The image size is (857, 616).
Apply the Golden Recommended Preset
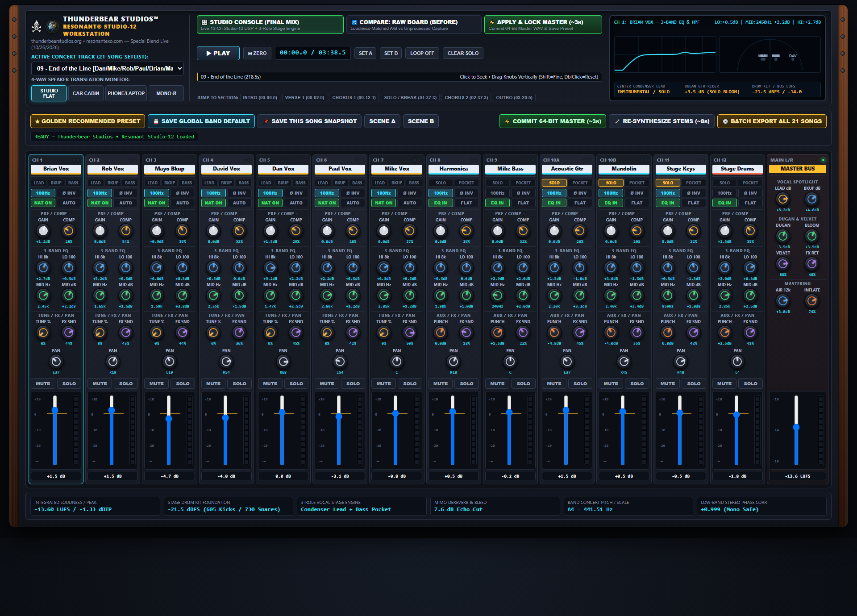click(x=87, y=121)
